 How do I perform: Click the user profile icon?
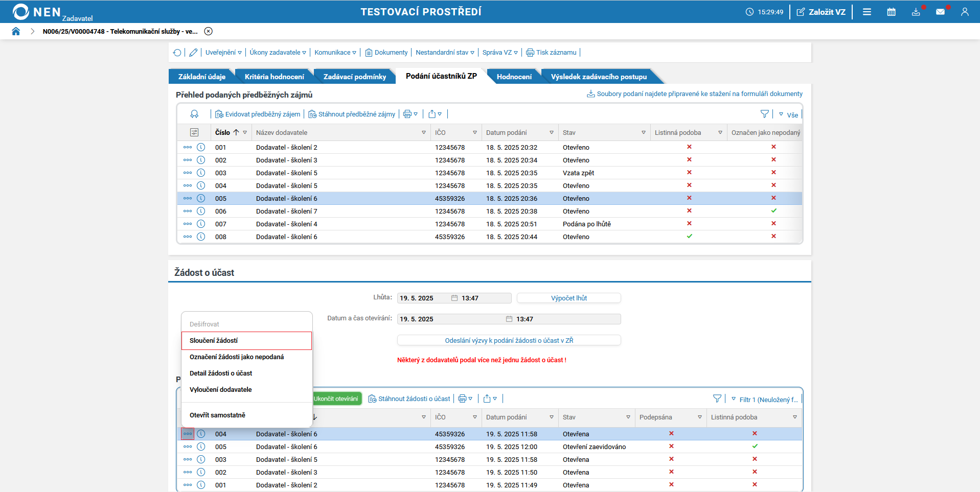pos(964,12)
